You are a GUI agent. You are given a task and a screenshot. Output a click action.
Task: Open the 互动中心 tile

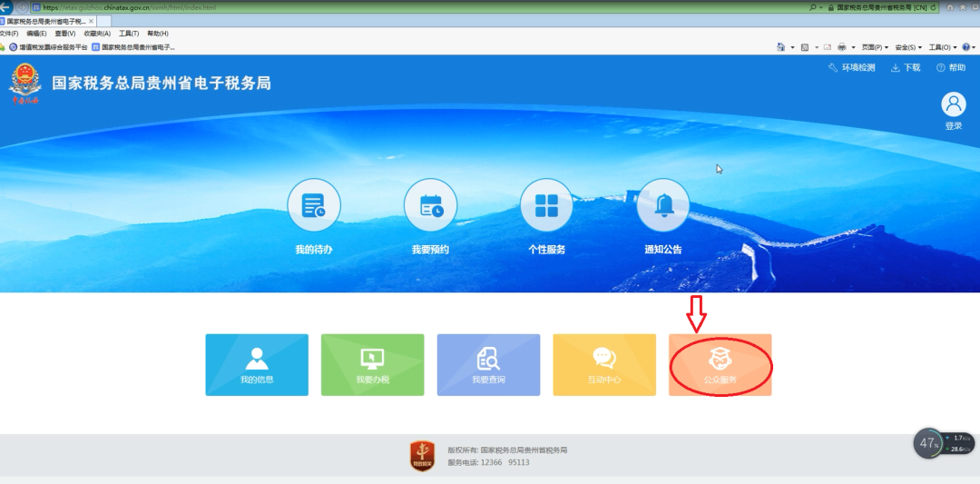[604, 364]
